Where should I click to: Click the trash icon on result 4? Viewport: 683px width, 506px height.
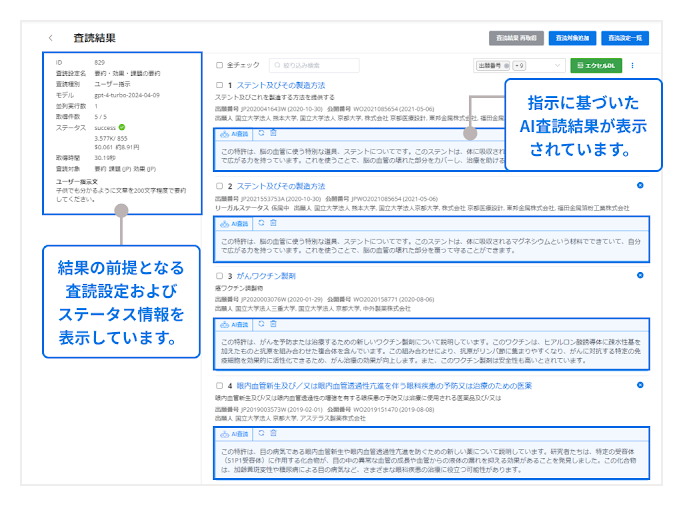tap(273, 433)
